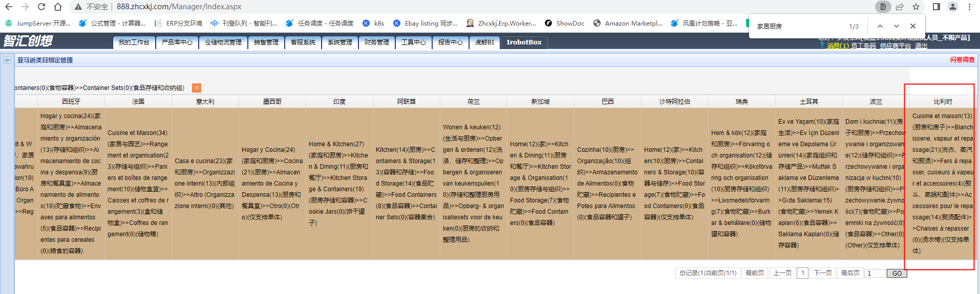Click the 土耳其 column header
980x294 pixels.
[809, 102]
